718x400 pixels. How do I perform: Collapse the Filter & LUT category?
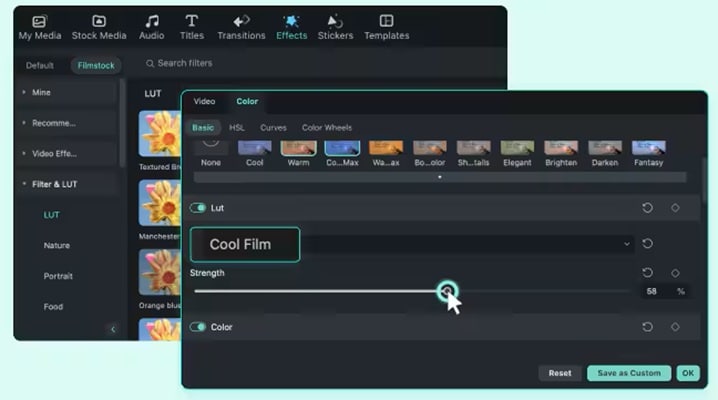(66, 184)
